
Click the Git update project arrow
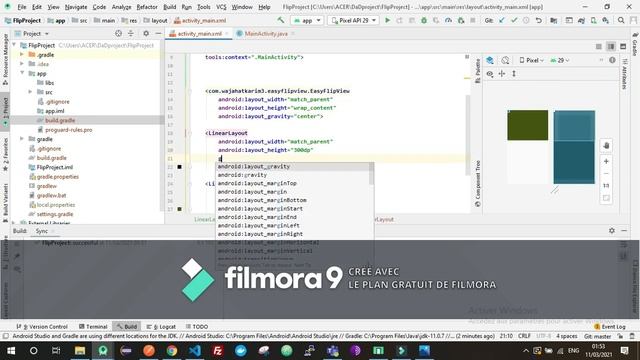pos(502,20)
